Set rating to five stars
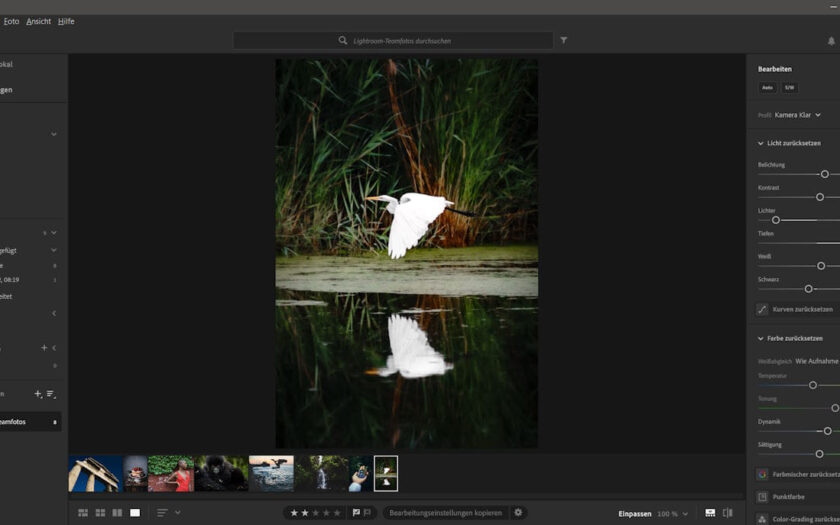The image size is (840, 525). 337,513
